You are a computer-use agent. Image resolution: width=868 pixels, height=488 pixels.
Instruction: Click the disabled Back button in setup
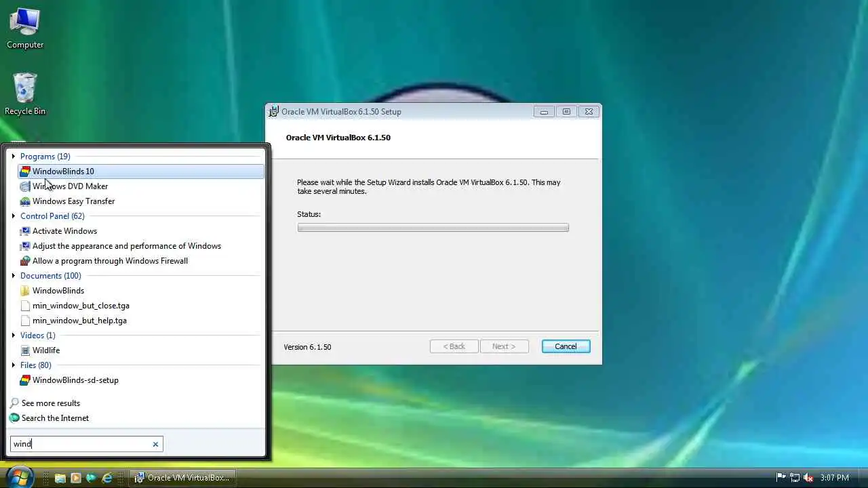click(x=454, y=346)
